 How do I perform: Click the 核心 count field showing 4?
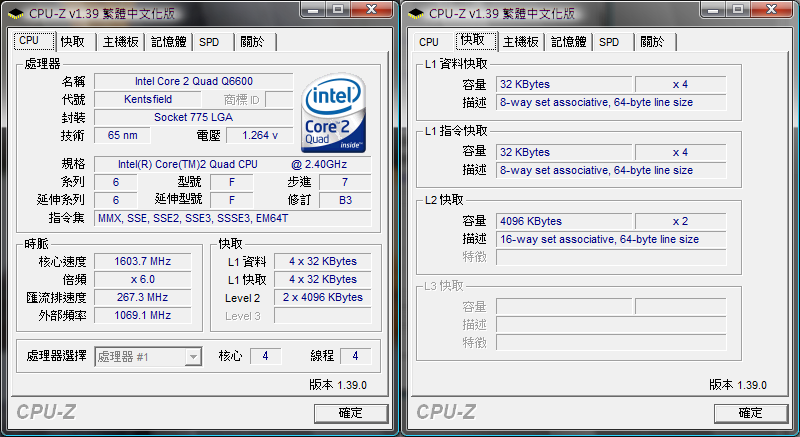click(265, 356)
